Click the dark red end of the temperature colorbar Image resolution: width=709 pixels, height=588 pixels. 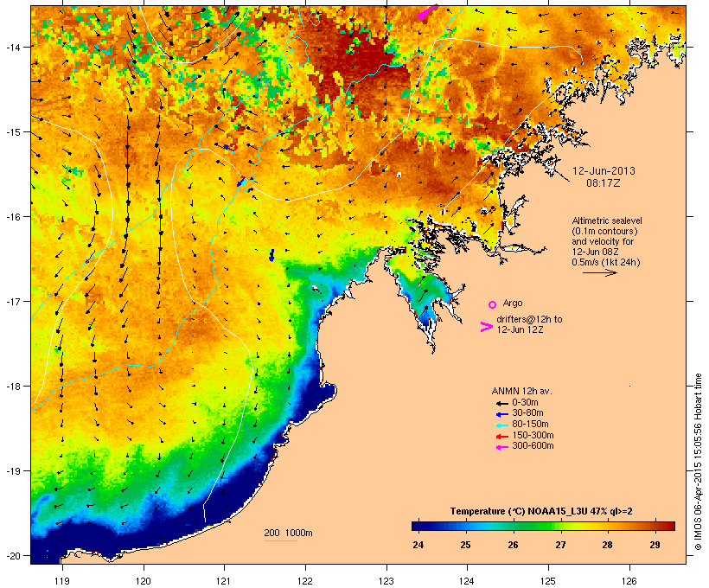671,526
